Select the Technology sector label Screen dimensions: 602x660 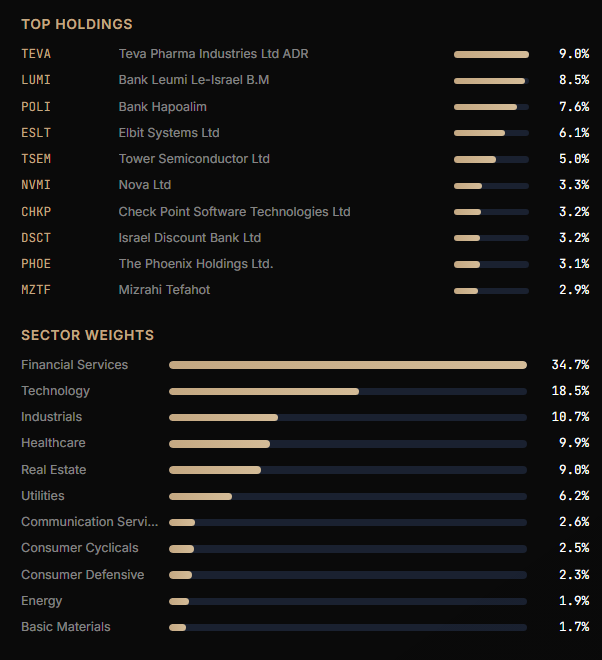[x=56, y=391]
